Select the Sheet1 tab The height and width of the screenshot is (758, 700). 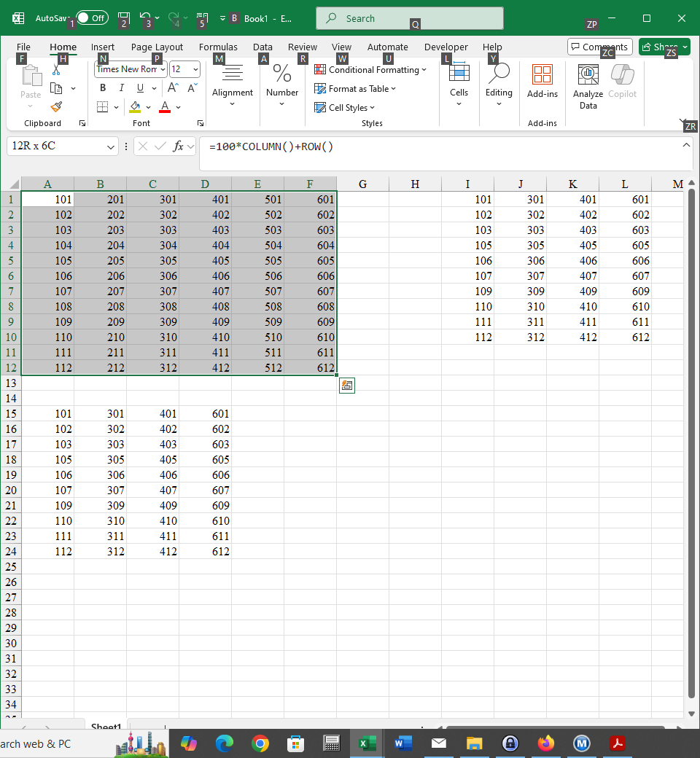tap(106, 726)
